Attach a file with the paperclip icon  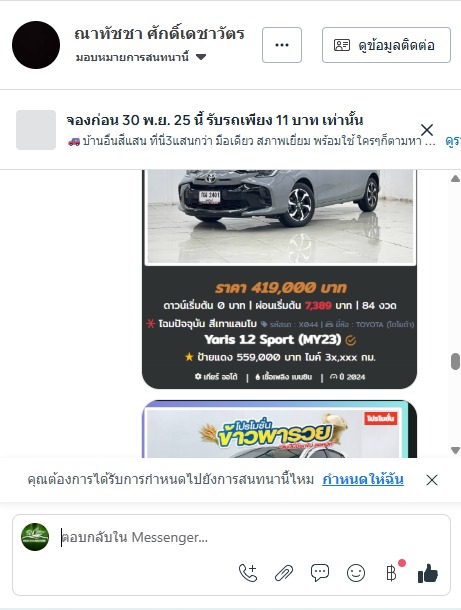(x=284, y=573)
